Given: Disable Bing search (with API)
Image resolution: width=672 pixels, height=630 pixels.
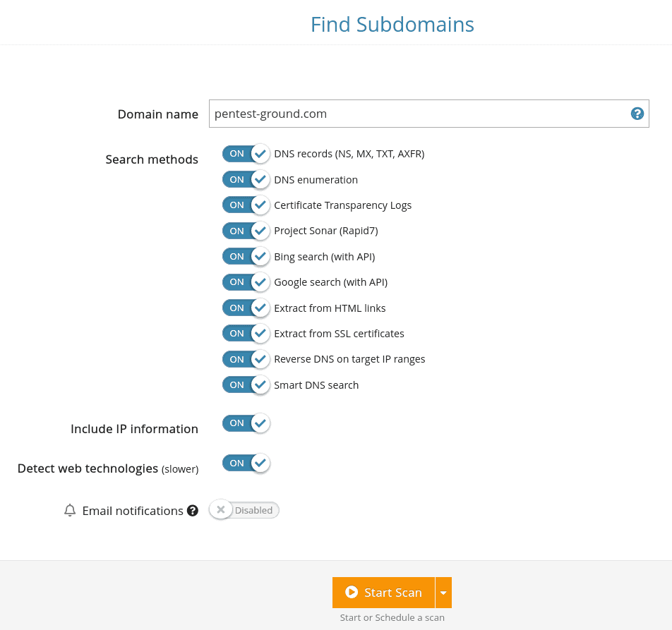Looking at the screenshot, I should [x=246, y=256].
